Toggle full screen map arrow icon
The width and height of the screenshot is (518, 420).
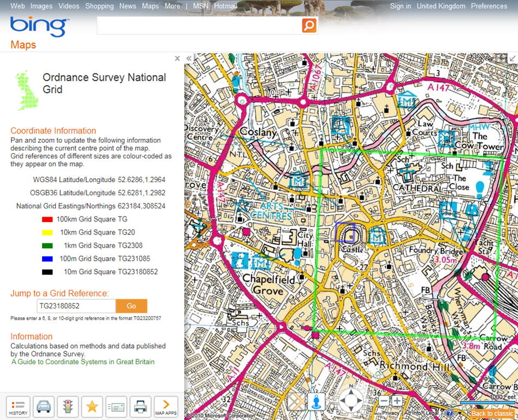click(x=513, y=59)
